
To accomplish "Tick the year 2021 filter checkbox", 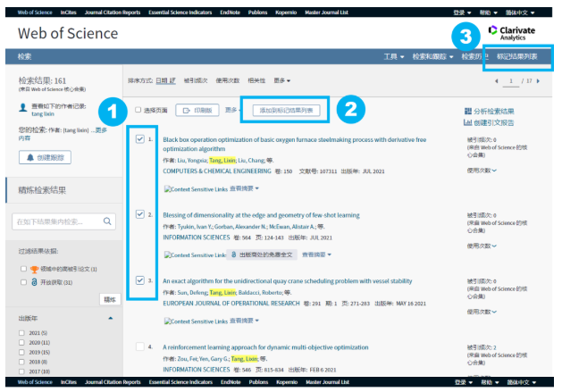I will (21, 333).
